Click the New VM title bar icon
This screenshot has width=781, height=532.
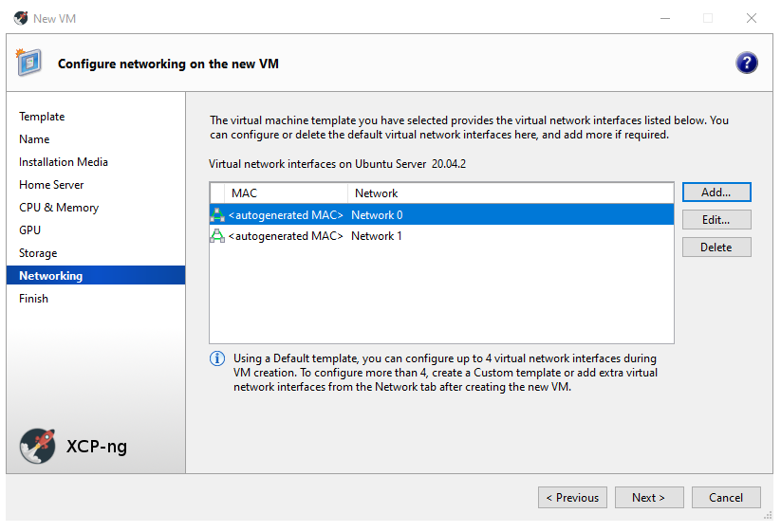pos(20,18)
